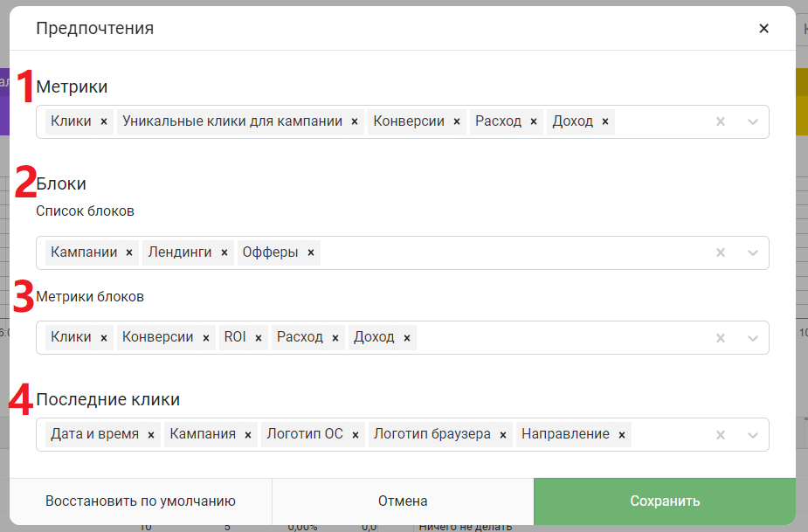Click the Логотип браузера tag text

pos(432,434)
